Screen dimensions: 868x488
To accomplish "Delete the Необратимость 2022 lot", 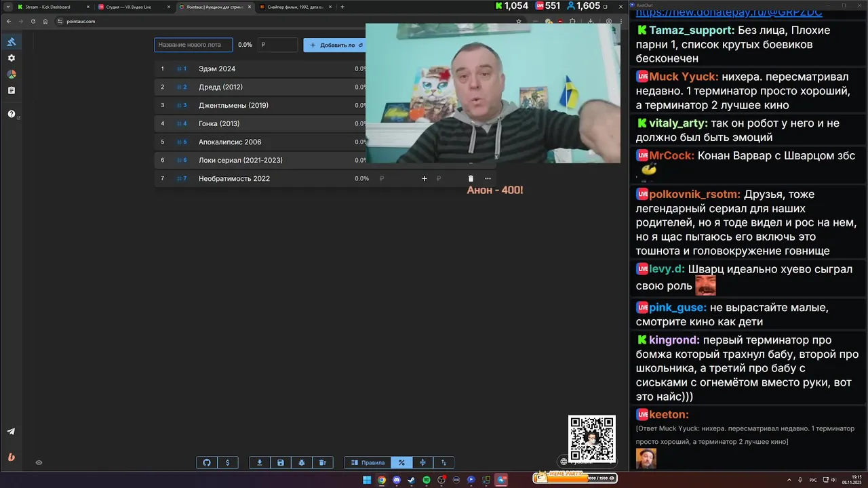I will 471,179.
